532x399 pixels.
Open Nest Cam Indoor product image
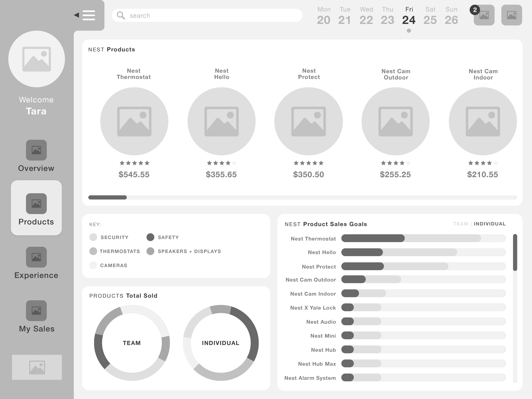pos(483,121)
